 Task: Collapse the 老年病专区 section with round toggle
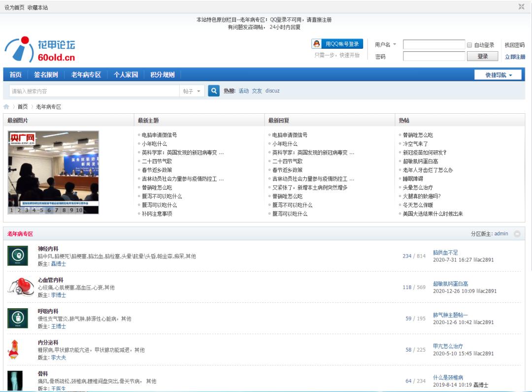[x=517, y=233]
